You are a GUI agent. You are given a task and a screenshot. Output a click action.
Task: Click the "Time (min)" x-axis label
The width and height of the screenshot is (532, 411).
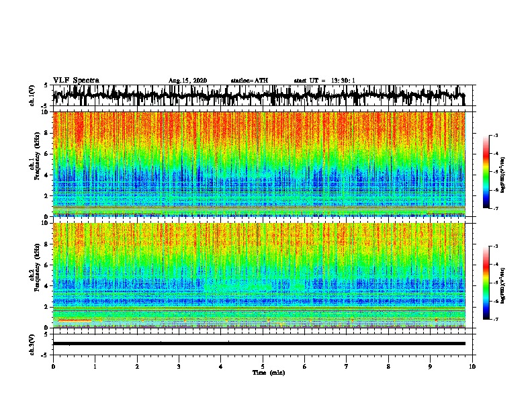[269, 373]
